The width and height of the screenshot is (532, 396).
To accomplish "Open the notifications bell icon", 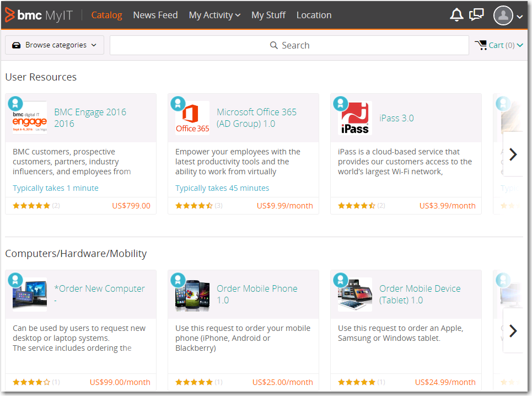I will pos(456,15).
